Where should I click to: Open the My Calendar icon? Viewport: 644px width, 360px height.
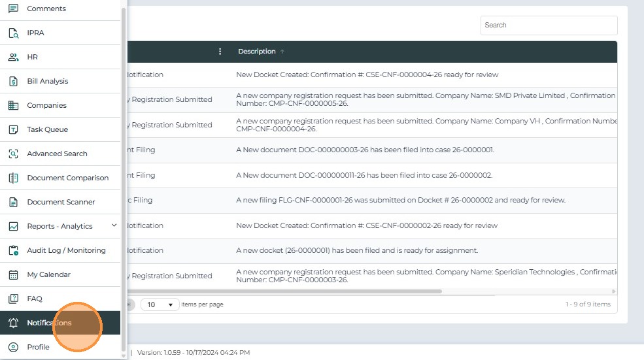click(x=13, y=275)
